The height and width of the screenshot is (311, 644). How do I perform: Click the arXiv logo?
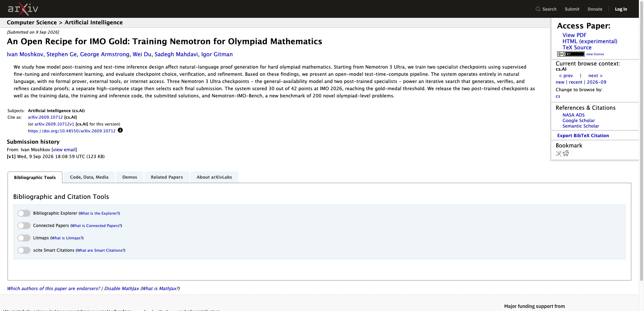tap(23, 9)
